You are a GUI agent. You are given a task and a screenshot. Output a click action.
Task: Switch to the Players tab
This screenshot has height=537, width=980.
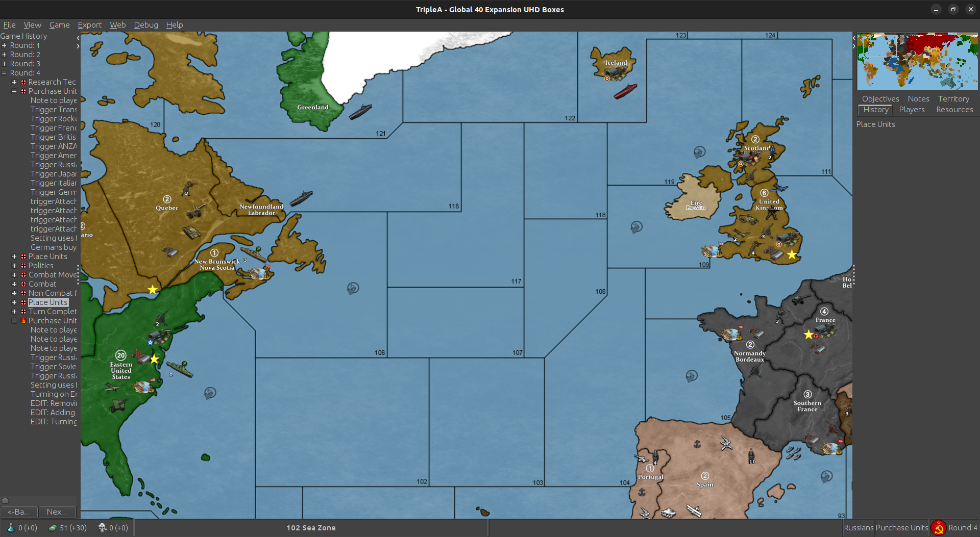point(912,110)
